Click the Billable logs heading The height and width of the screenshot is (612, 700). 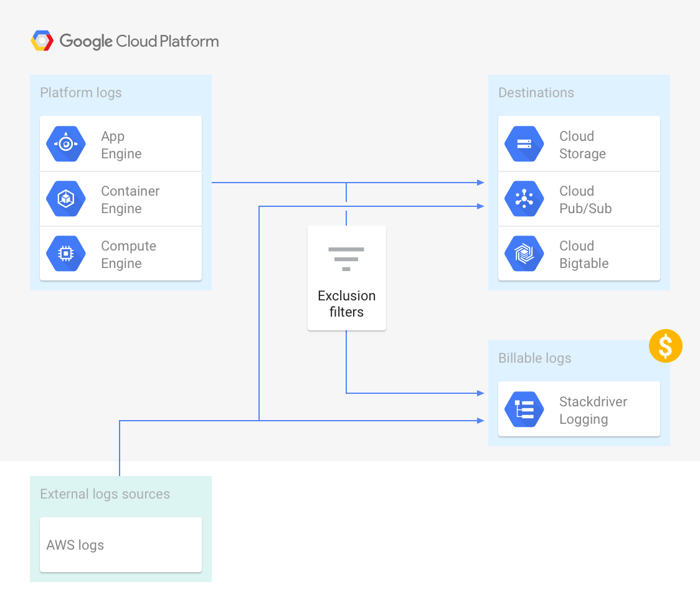pyautogui.click(x=535, y=358)
